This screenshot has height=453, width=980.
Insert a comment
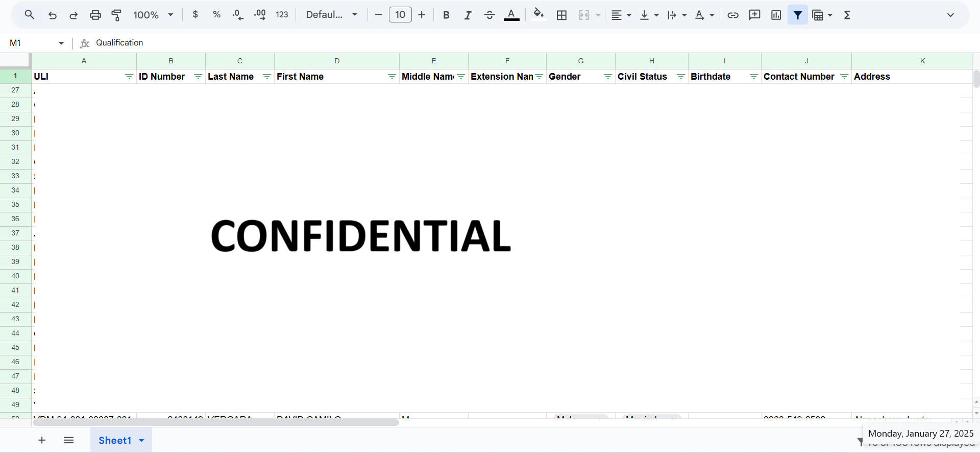pos(754,15)
